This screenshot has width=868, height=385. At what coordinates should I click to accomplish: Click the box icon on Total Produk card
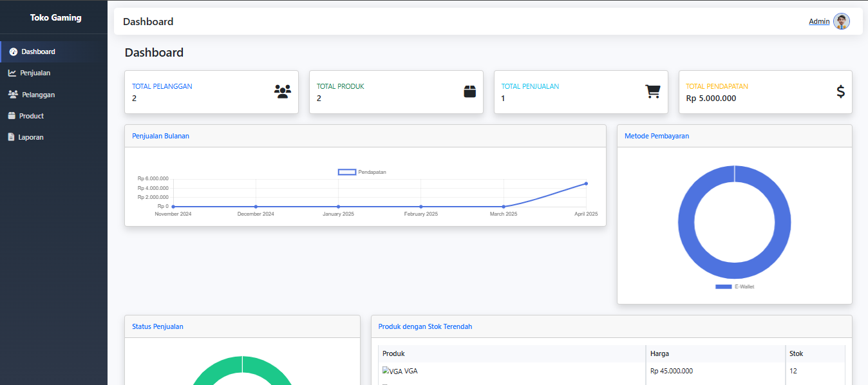(x=470, y=91)
